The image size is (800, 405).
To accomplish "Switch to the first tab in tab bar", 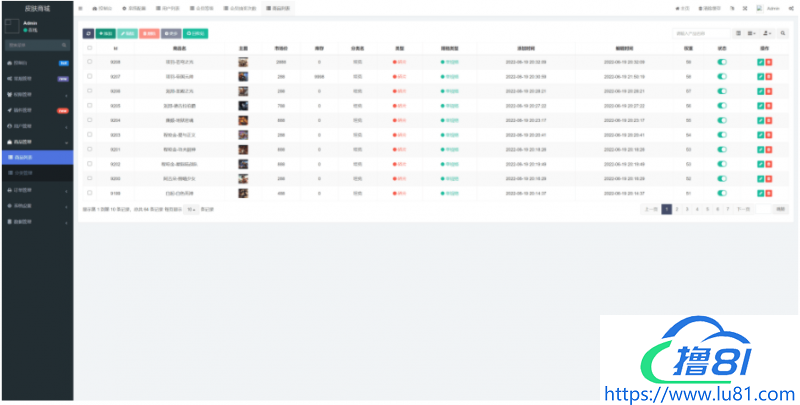I will click(102, 7).
